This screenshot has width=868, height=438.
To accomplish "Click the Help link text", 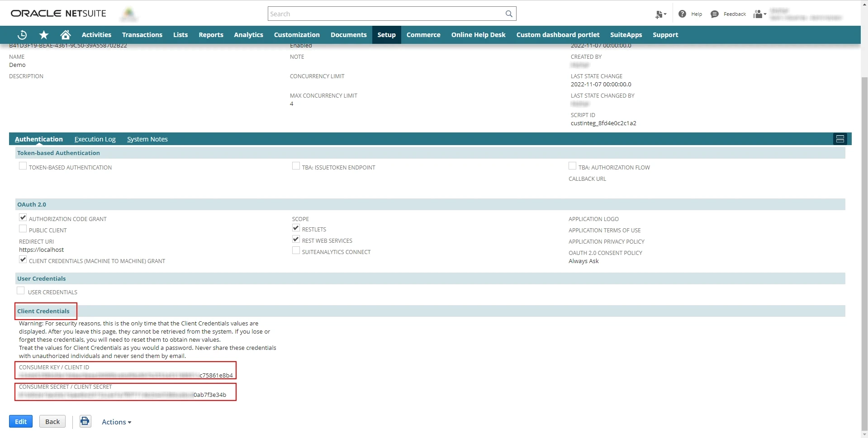I will (697, 14).
